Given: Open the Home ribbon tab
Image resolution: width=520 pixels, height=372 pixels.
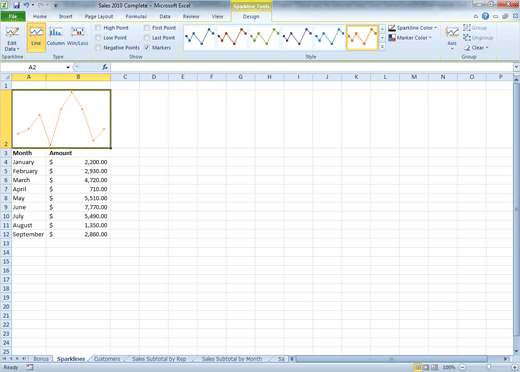Looking at the screenshot, I should (40, 16).
